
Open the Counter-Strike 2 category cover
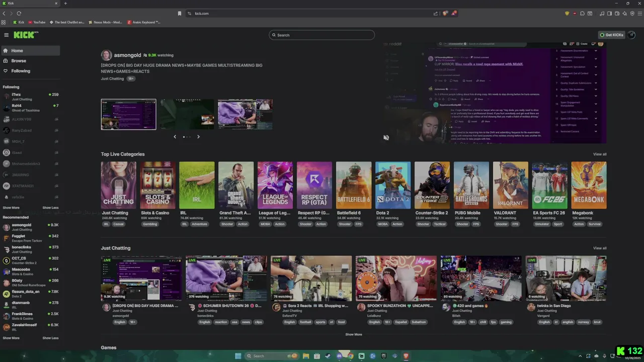tap(432, 185)
